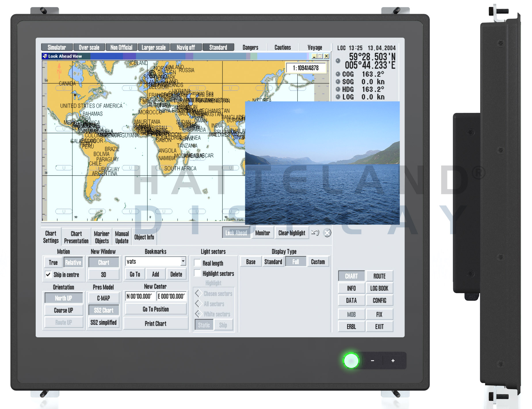Image resolution: width=532 pixels, height=409 pixels.
Task: Click the status indicator dot next to LOG
Action: (x=338, y=97)
